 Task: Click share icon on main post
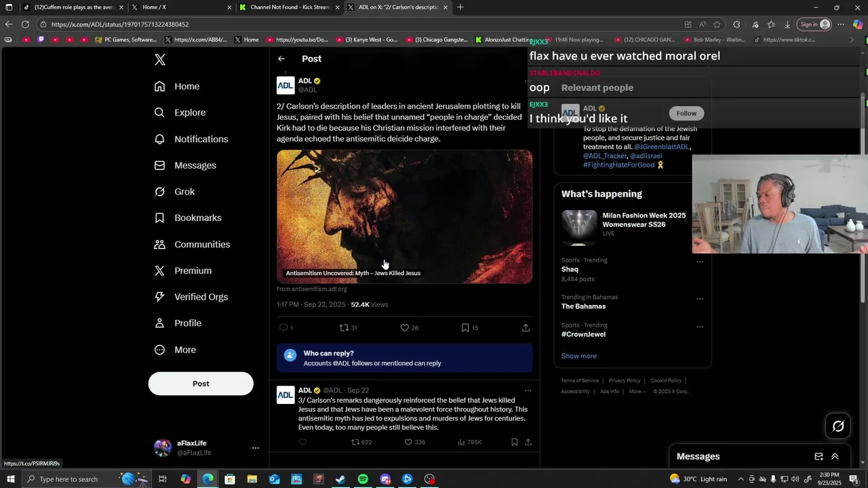coord(526,327)
